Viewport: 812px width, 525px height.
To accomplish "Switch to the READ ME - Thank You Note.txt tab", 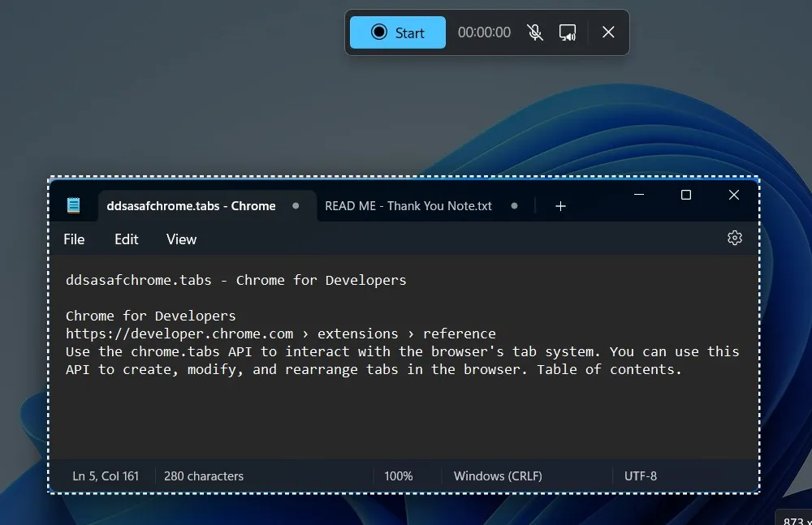I will tap(408, 206).
